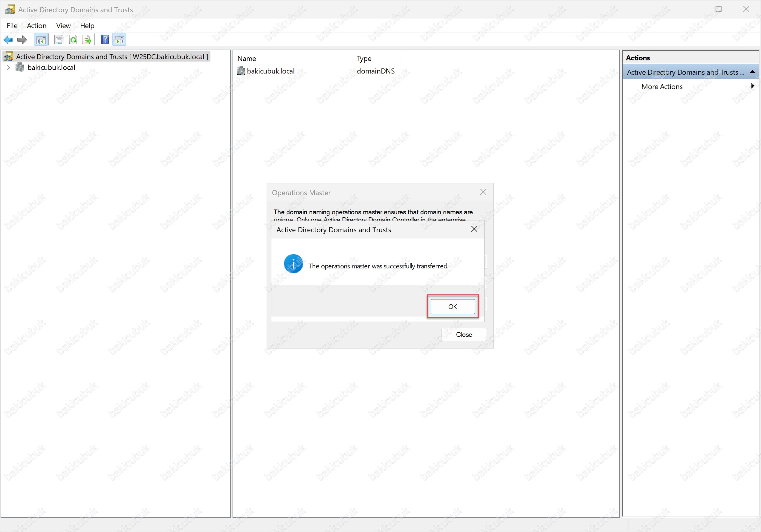Select bakicubuk.local in the console tree
The height and width of the screenshot is (532, 761).
[x=51, y=67]
